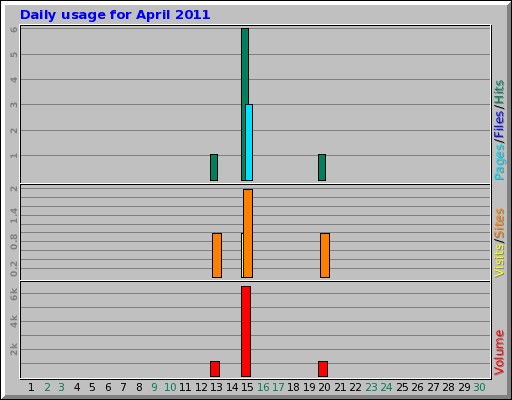512x400 pixels.
Task: Click day label 8 on the x-axis
Action: click(139, 387)
